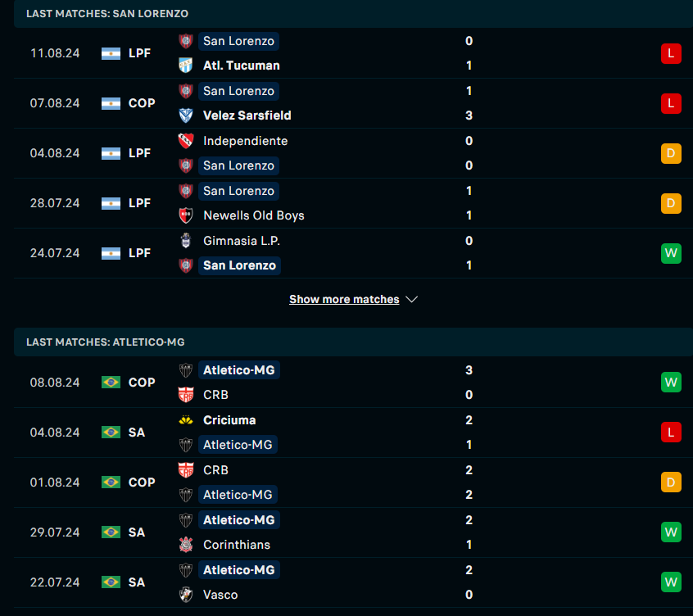
Task: Open the Newells Old Boys team link
Action: point(254,215)
